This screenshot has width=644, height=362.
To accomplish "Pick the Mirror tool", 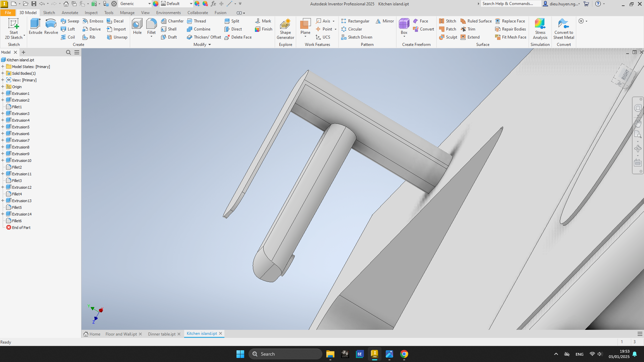I will pos(385,21).
